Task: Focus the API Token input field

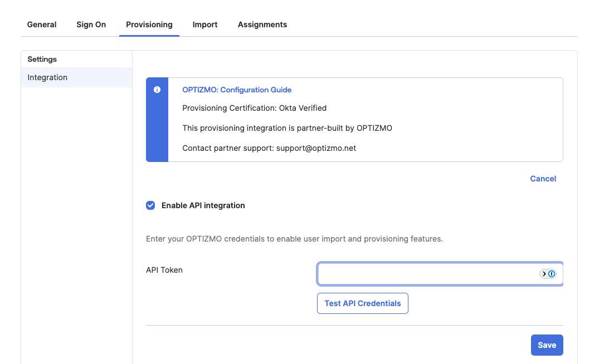Action: (x=440, y=274)
